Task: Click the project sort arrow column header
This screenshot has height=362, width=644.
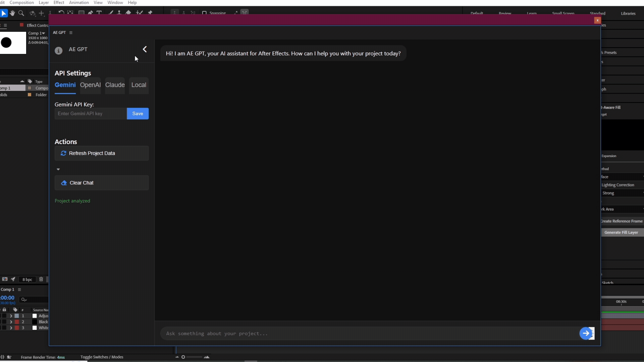Action: point(22,81)
